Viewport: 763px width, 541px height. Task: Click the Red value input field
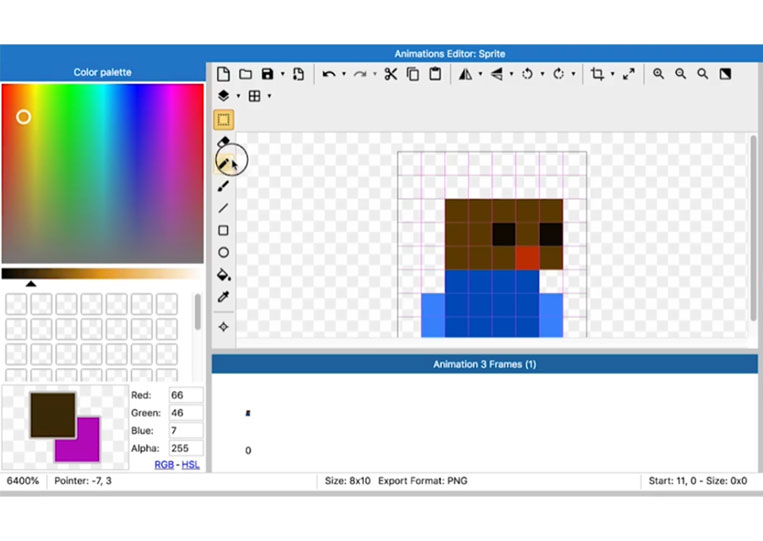(186, 395)
